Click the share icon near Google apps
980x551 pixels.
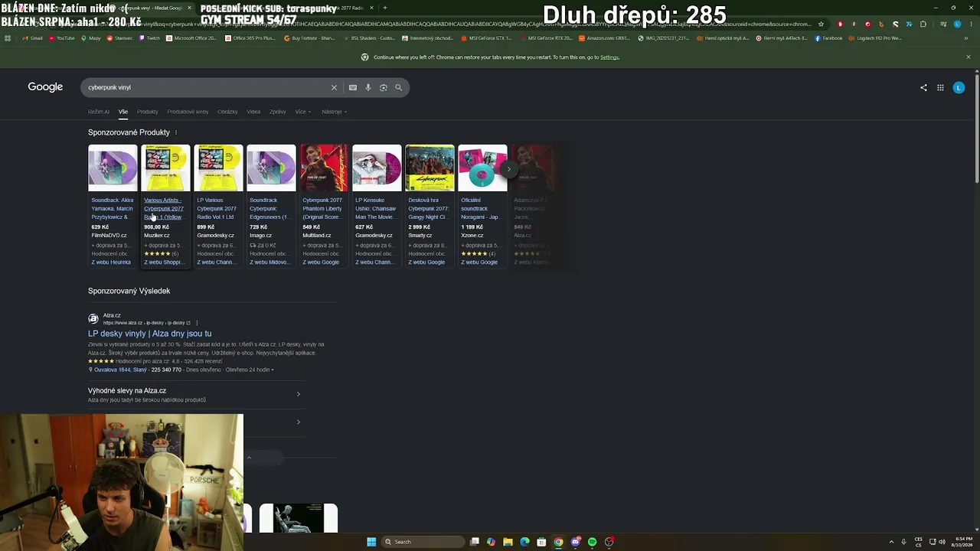(923, 87)
